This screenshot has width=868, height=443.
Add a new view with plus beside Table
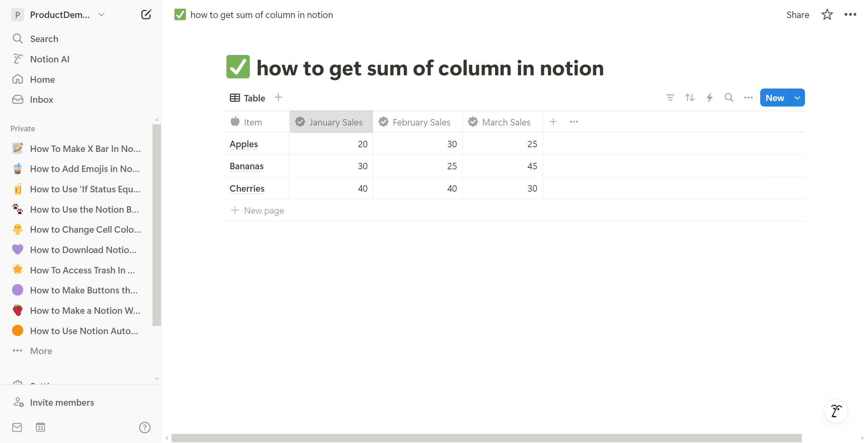(x=278, y=98)
